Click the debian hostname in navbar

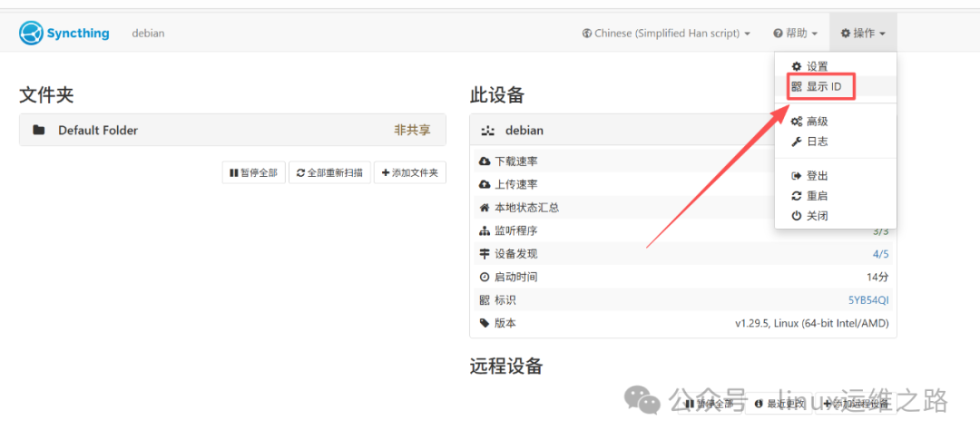click(x=148, y=34)
